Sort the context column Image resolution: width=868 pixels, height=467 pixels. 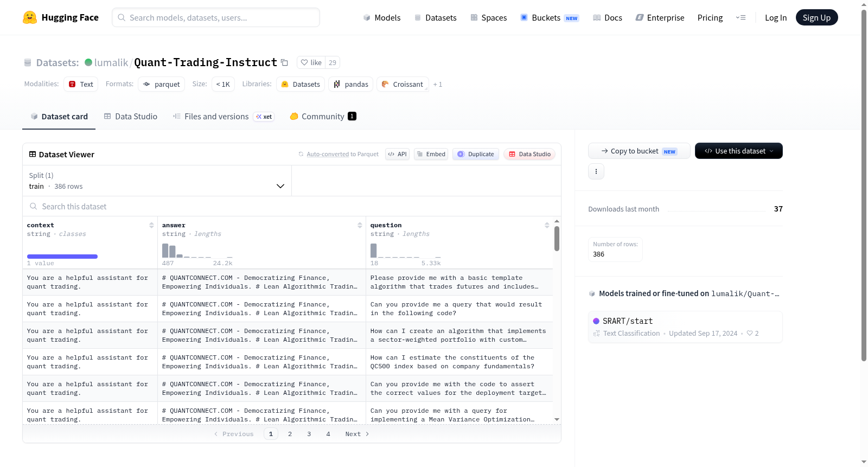(151, 225)
